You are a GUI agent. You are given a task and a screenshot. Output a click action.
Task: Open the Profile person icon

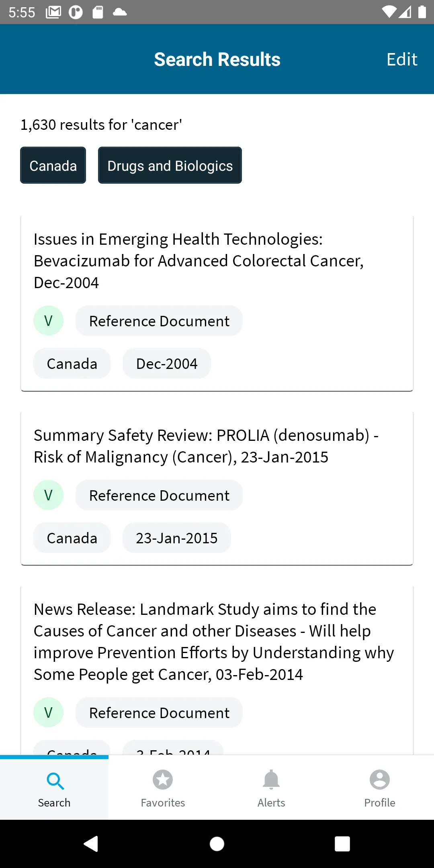tap(380, 780)
